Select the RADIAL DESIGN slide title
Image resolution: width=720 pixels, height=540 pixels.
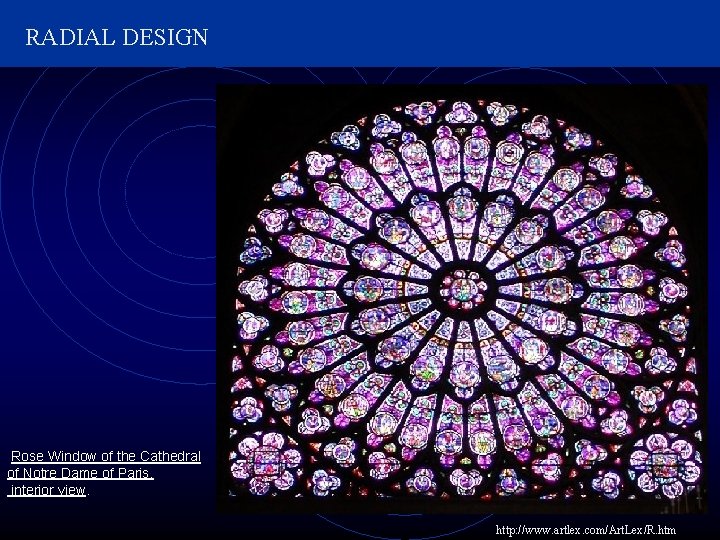click(x=117, y=37)
